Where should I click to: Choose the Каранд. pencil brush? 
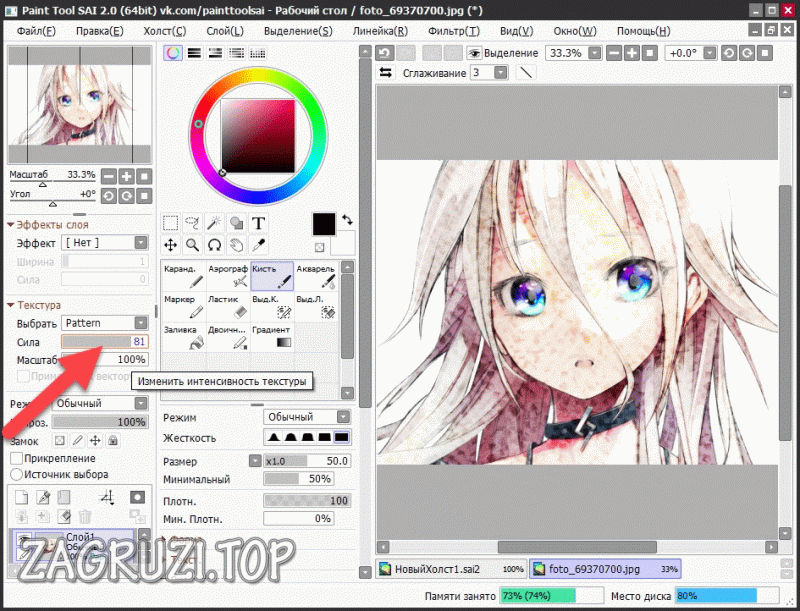184,276
